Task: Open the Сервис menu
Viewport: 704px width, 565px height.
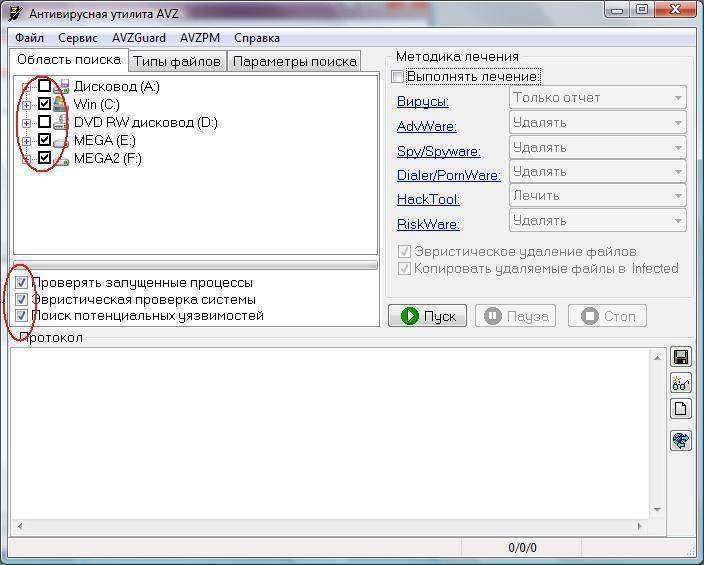Action: [x=78, y=38]
